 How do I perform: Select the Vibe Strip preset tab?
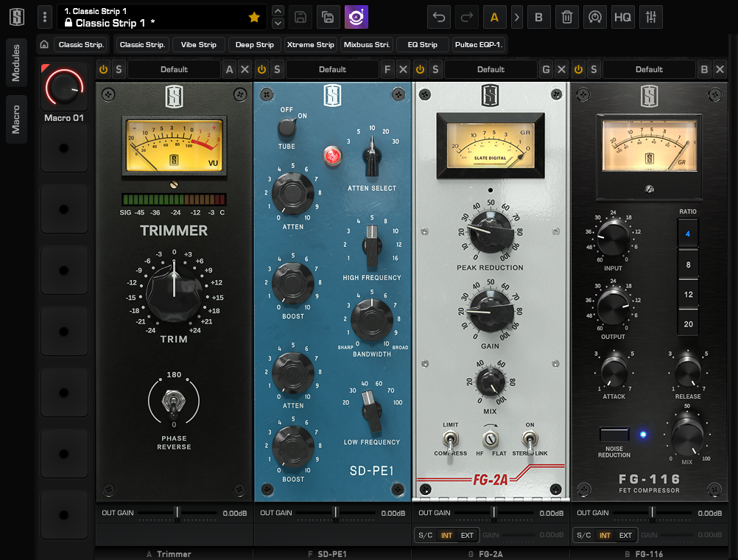pyautogui.click(x=199, y=45)
